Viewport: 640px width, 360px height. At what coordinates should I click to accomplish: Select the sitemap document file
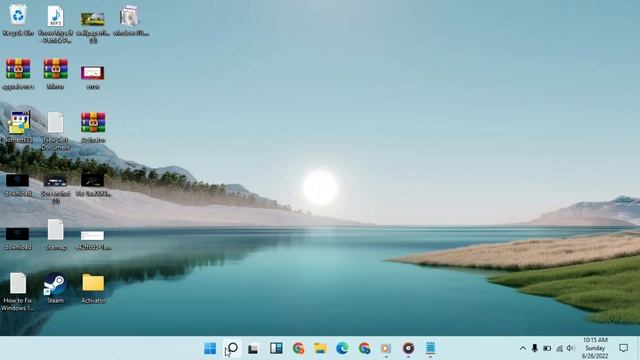pos(56,229)
